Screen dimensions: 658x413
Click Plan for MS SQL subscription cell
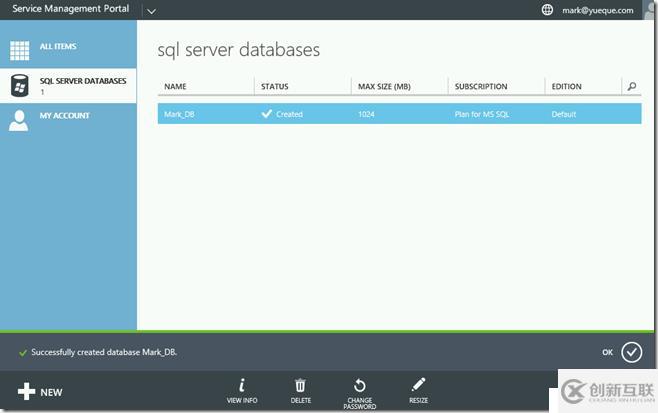tap(482, 114)
